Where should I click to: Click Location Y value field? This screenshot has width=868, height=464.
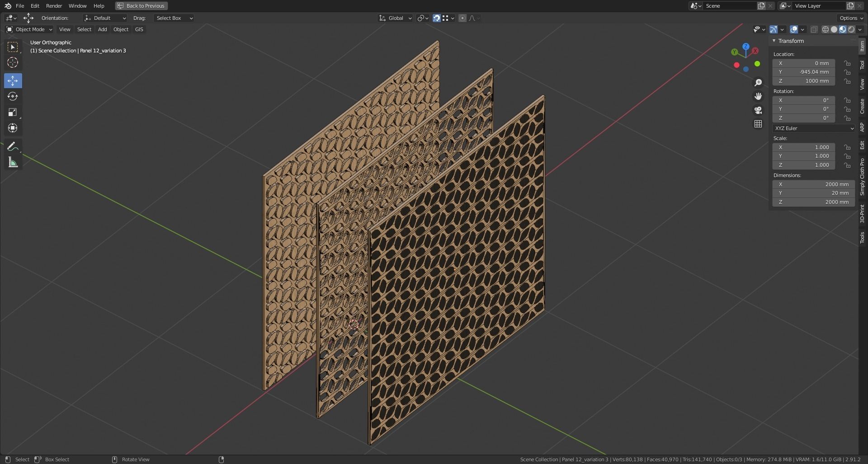point(804,72)
